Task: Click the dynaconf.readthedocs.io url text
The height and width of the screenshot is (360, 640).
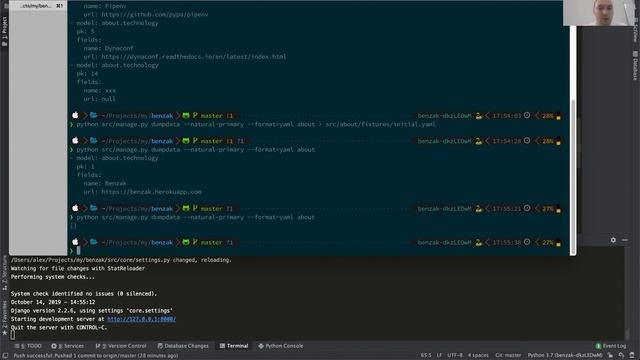Action: click(x=194, y=57)
